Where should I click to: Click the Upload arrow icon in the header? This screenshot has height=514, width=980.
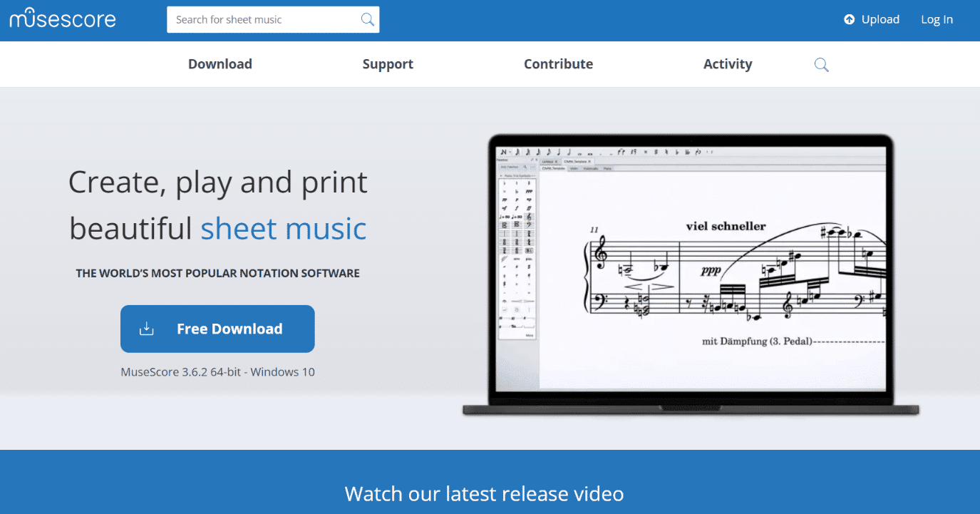(849, 20)
